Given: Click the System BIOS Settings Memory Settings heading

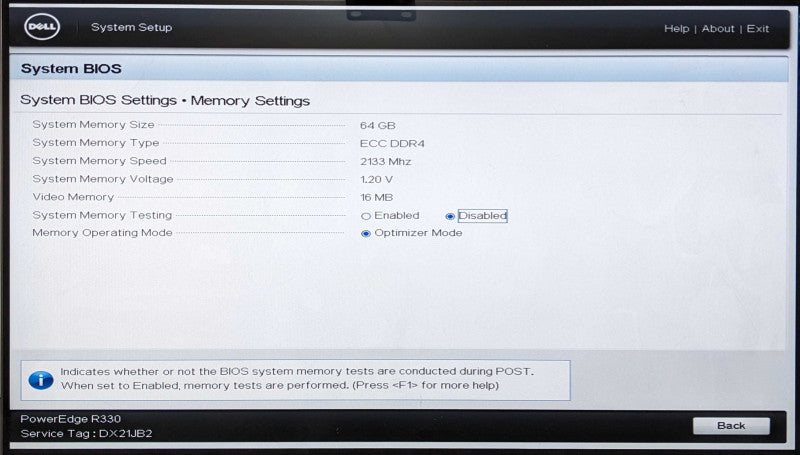Looking at the screenshot, I should 165,100.
